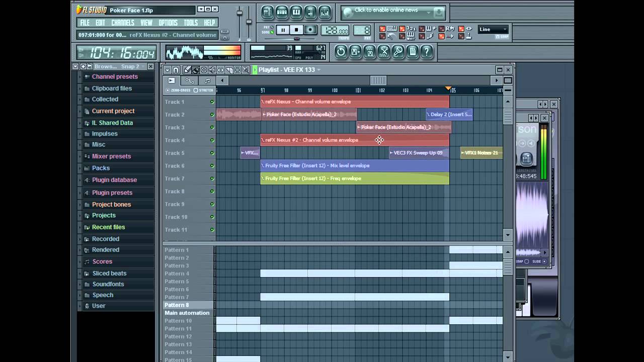Open the audio editor scissors icon
The width and height of the screenshot is (644, 362).
click(x=384, y=52)
